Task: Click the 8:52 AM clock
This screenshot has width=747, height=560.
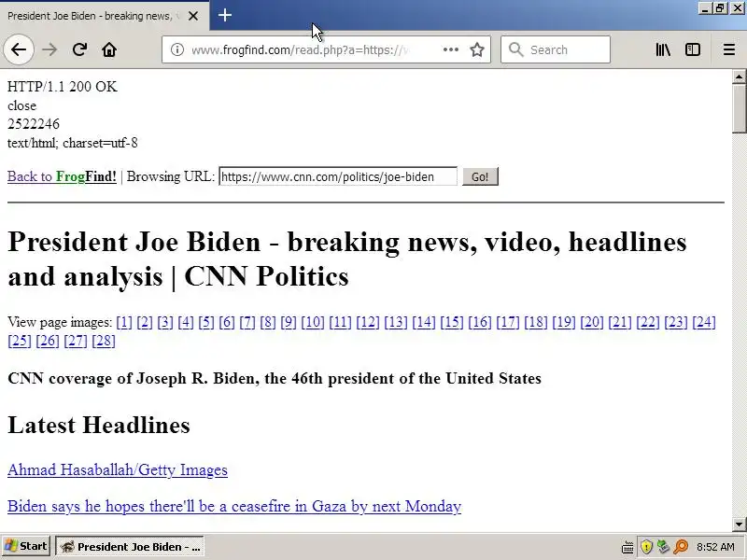Action: [x=715, y=547]
